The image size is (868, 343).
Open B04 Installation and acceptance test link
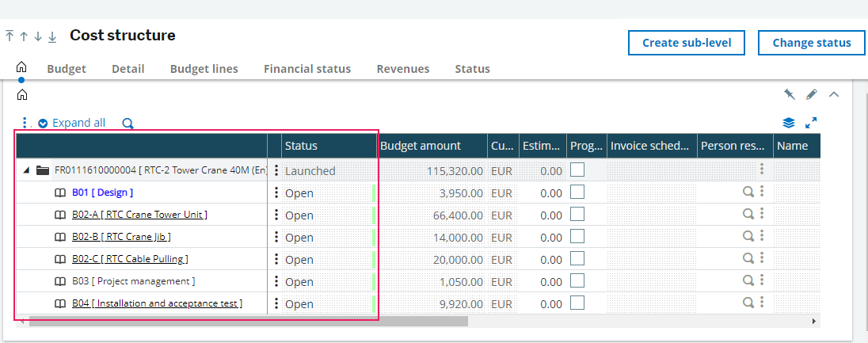click(x=157, y=303)
